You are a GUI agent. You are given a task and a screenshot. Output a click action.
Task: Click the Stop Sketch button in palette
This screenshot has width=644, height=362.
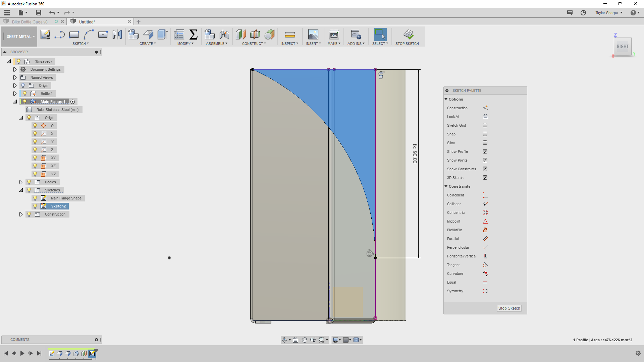(x=509, y=308)
